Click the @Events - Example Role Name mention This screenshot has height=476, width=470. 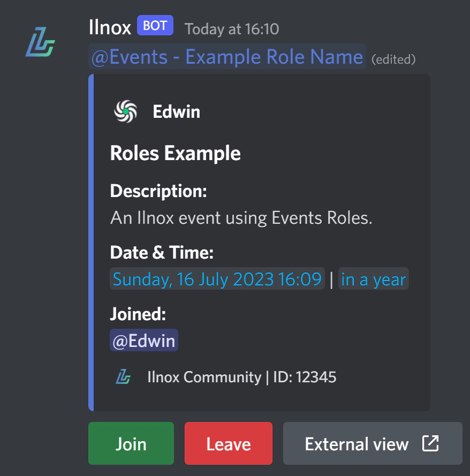226,56
